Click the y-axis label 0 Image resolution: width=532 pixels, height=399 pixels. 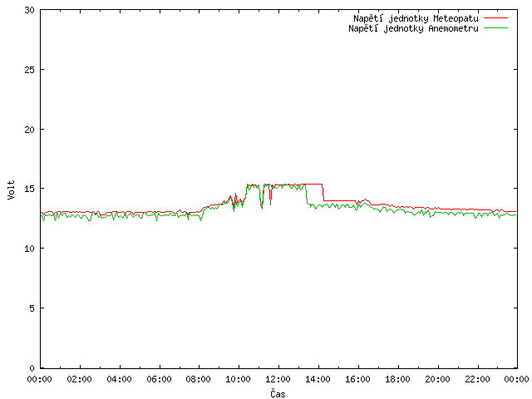32,368
